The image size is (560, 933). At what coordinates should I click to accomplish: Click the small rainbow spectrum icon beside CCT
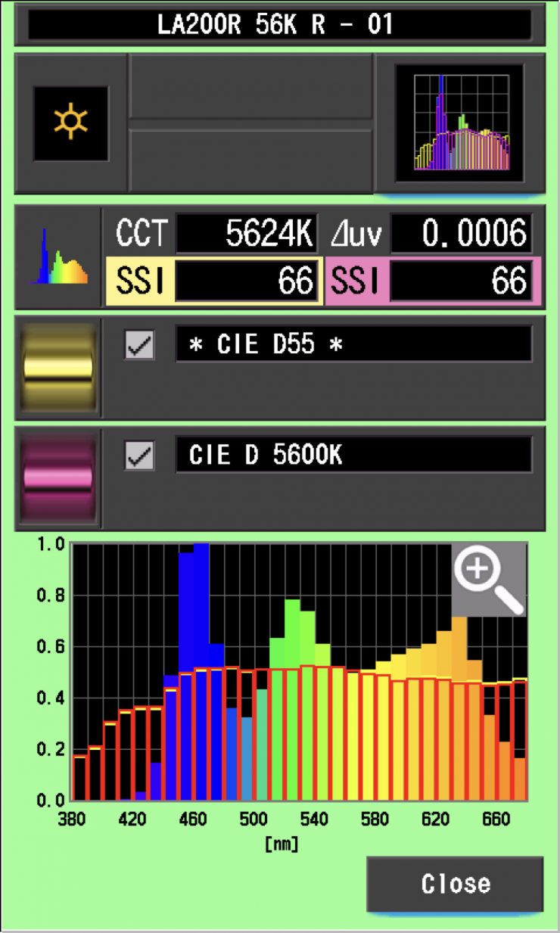pos(58,257)
